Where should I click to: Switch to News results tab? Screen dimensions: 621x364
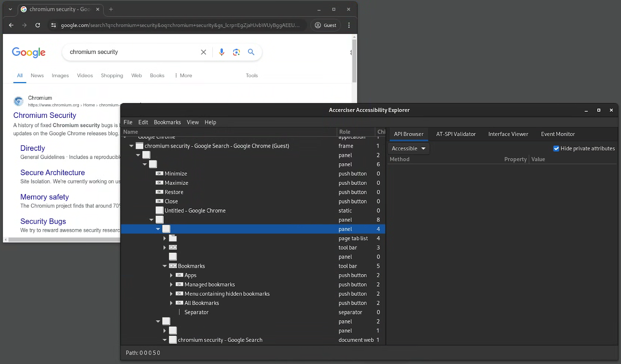(x=37, y=76)
